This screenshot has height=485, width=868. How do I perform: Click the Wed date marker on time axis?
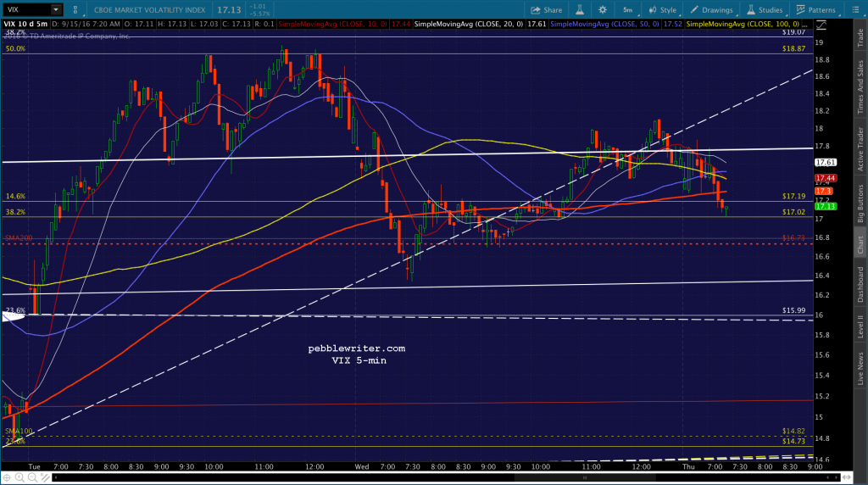pos(361,466)
